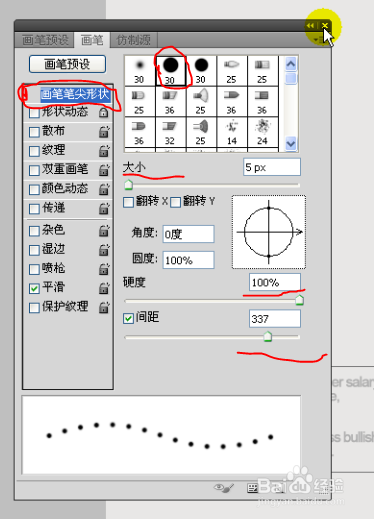The image size is (374, 519).
Task: Click the lock icon beside 杂色
Action: (x=104, y=231)
